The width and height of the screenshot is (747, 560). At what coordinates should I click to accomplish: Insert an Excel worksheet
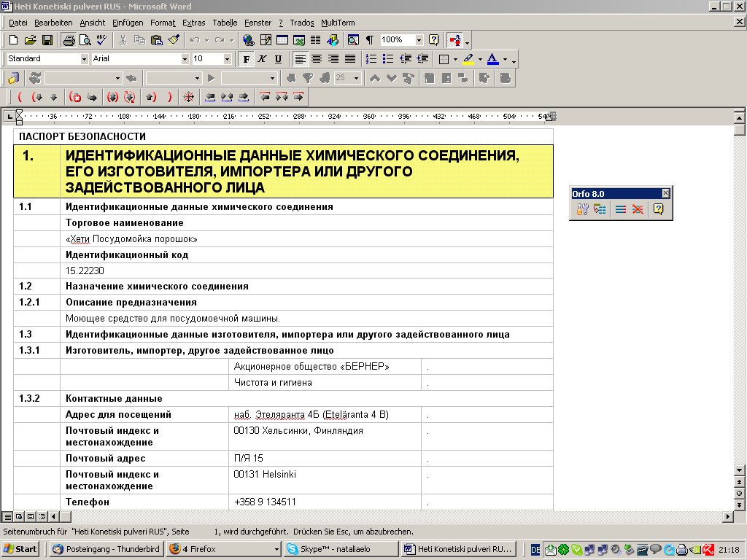(298, 40)
